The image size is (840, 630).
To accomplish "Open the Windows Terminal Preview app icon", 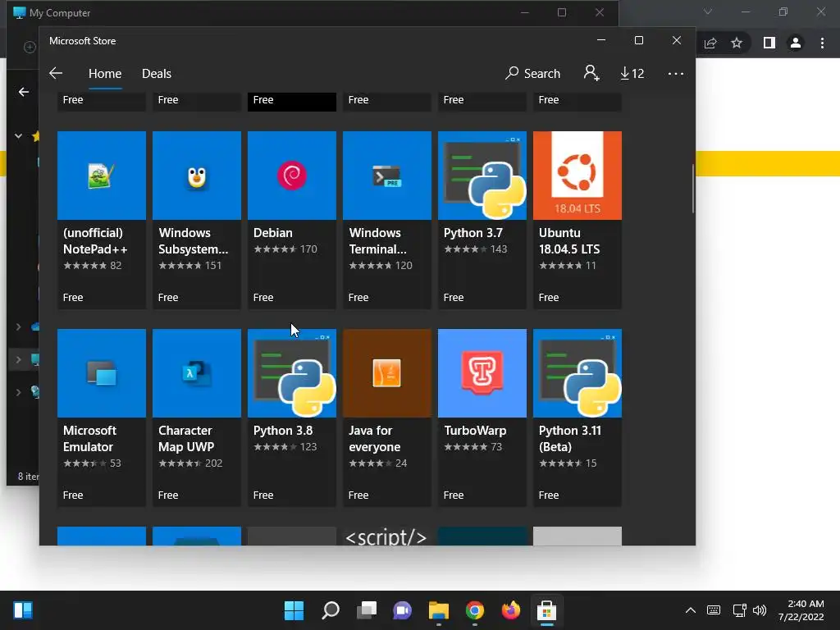I will pos(387,176).
